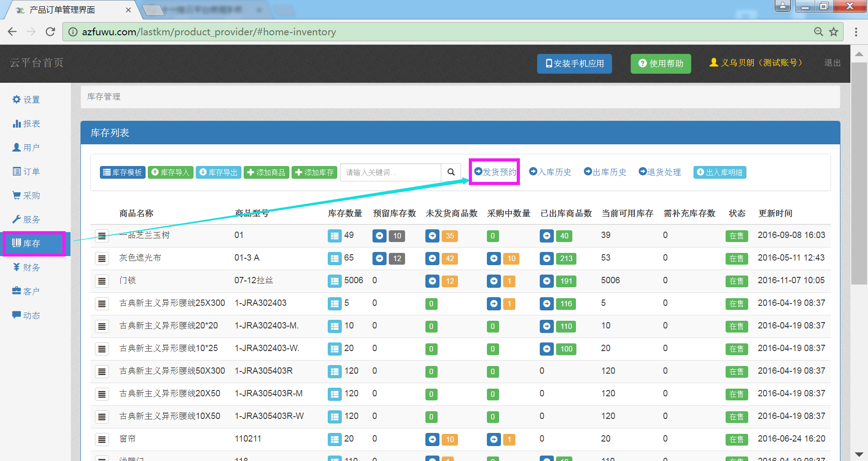Expand row menu for 一品芝兰玉树
Viewport: 868px width, 461px height.
pyautogui.click(x=102, y=236)
